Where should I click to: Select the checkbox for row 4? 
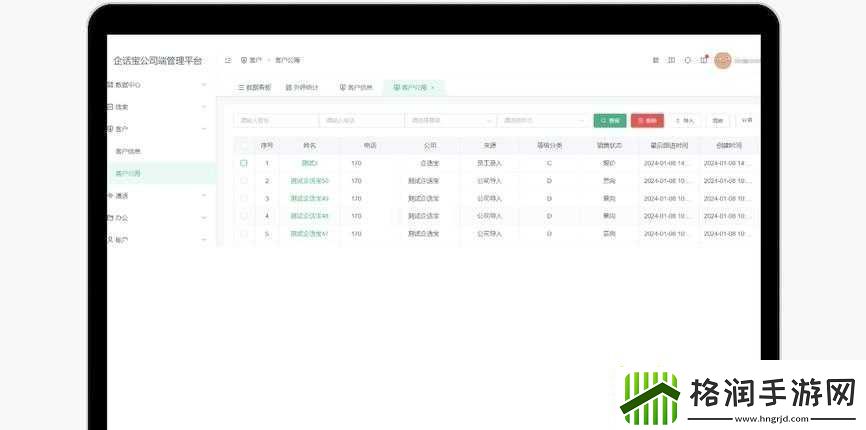point(244,216)
